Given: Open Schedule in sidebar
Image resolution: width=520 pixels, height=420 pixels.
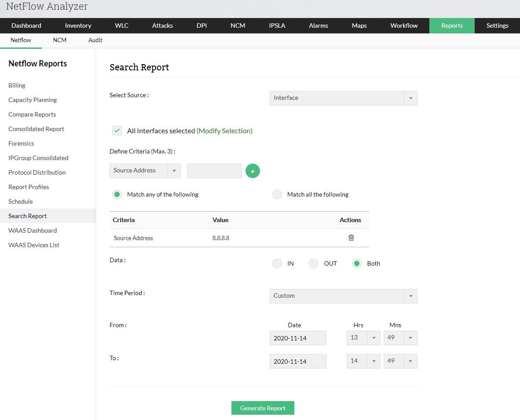Looking at the screenshot, I should coord(21,201).
